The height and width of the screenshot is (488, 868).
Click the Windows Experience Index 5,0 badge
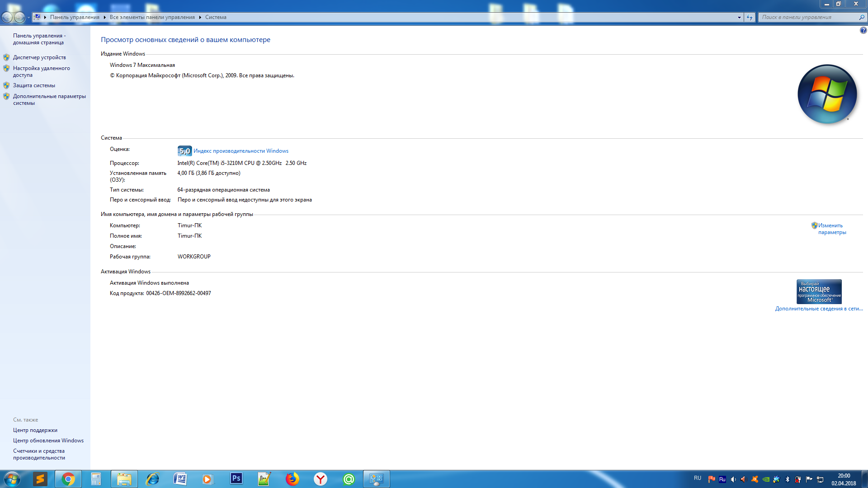(x=184, y=151)
